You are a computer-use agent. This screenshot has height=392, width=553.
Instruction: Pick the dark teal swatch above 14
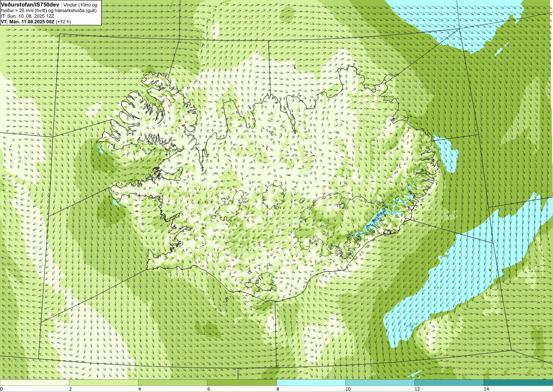coord(518,383)
